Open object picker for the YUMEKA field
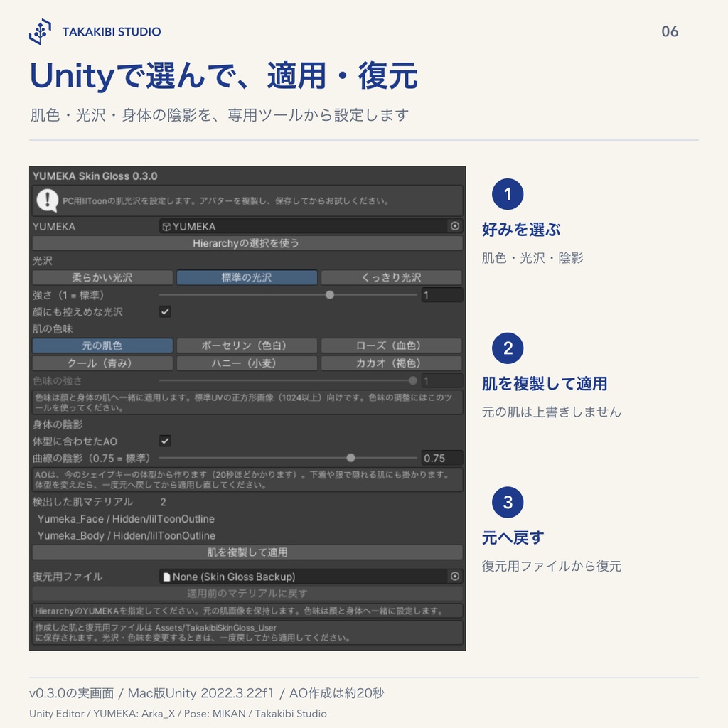 coord(454,226)
